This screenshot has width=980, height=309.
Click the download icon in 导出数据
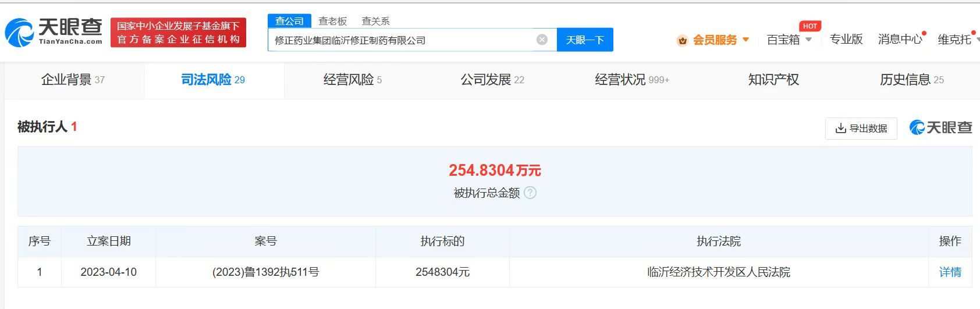tap(840, 128)
